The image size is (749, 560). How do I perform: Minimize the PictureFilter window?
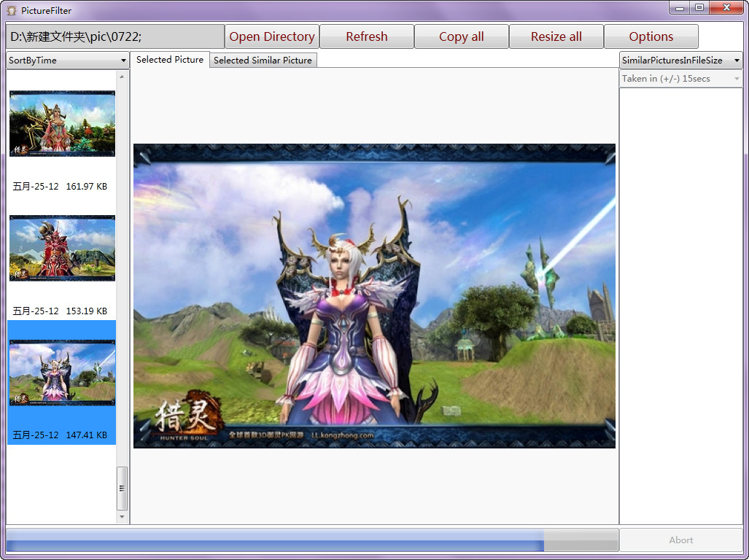point(679,8)
